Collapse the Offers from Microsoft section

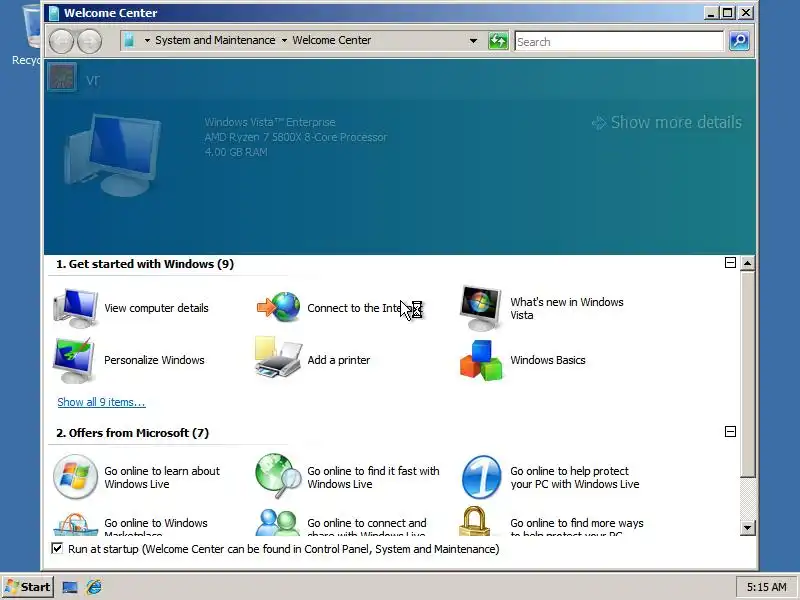[730, 432]
